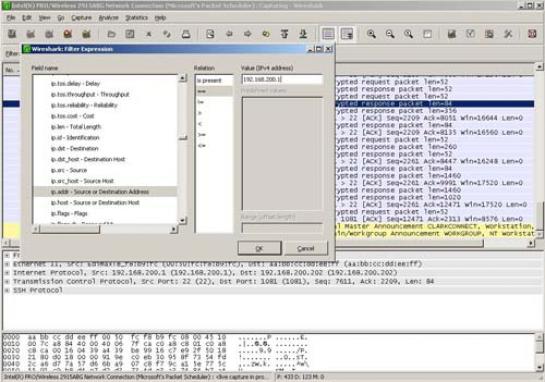Jump to first packet icon
545x382 pixels.
pos(285,34)
